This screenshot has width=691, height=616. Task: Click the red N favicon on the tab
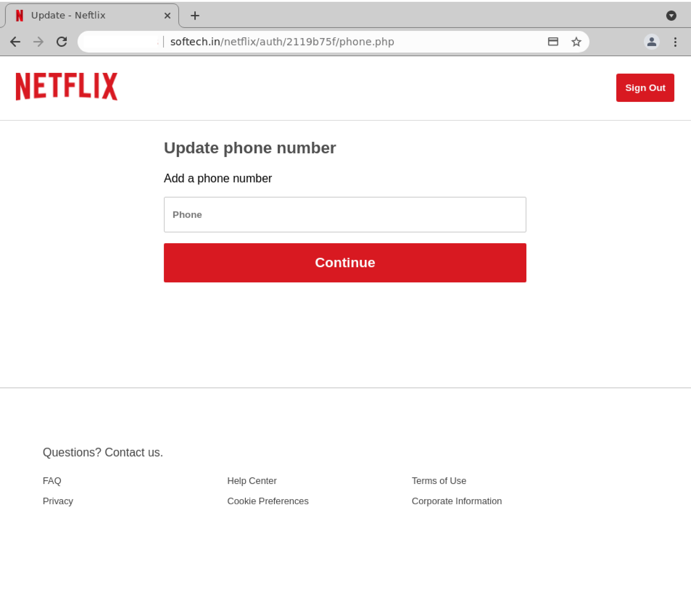coord(19,15)
